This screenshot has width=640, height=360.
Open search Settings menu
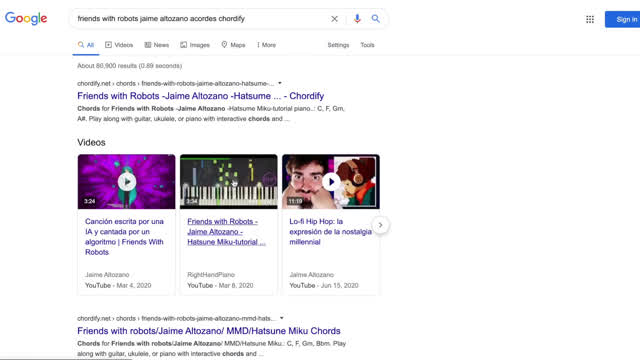click(338, 45)
